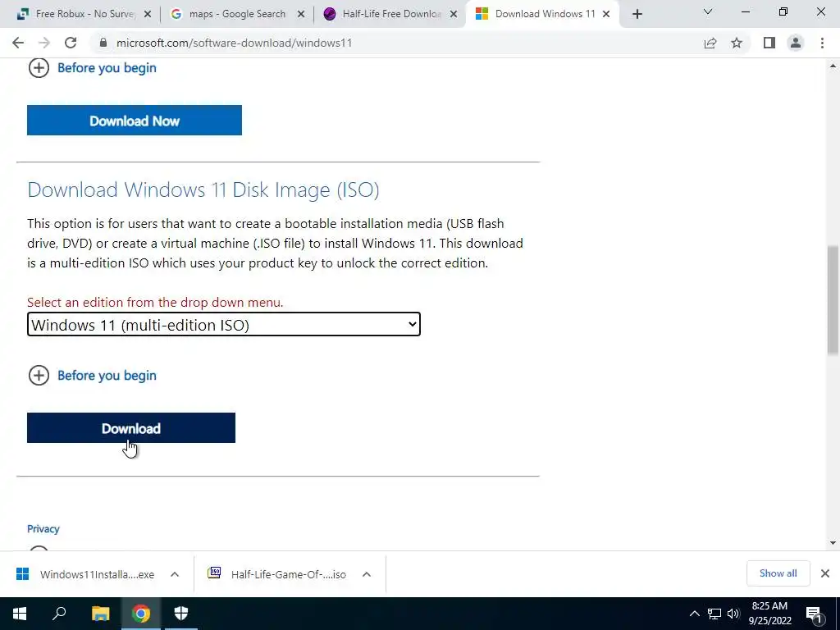Reload the current page
Image resolution: width=840 pixels, height=630 pixels.
(x=71, y=43)
